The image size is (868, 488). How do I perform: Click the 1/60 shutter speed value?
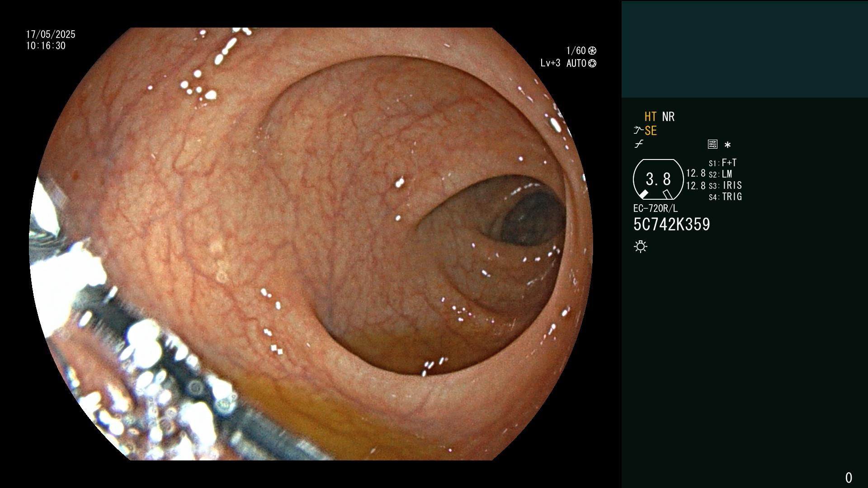pyautogui.click(x=576, y=51)
